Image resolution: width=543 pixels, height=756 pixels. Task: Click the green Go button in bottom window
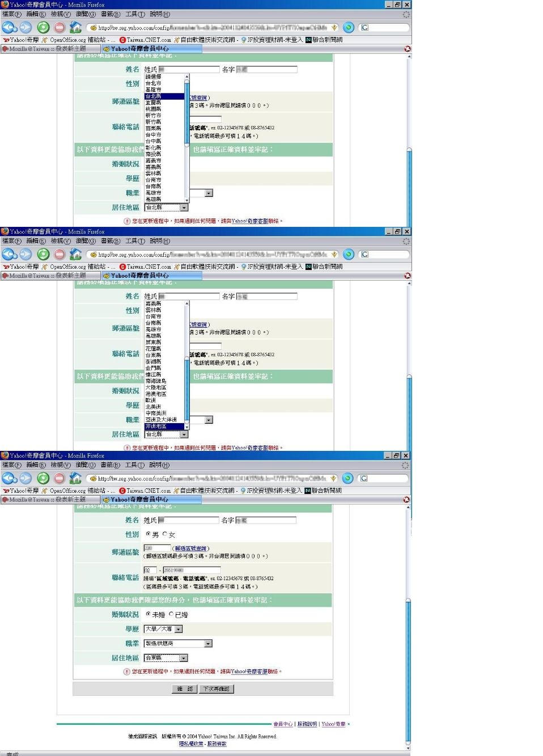point(348,478)
